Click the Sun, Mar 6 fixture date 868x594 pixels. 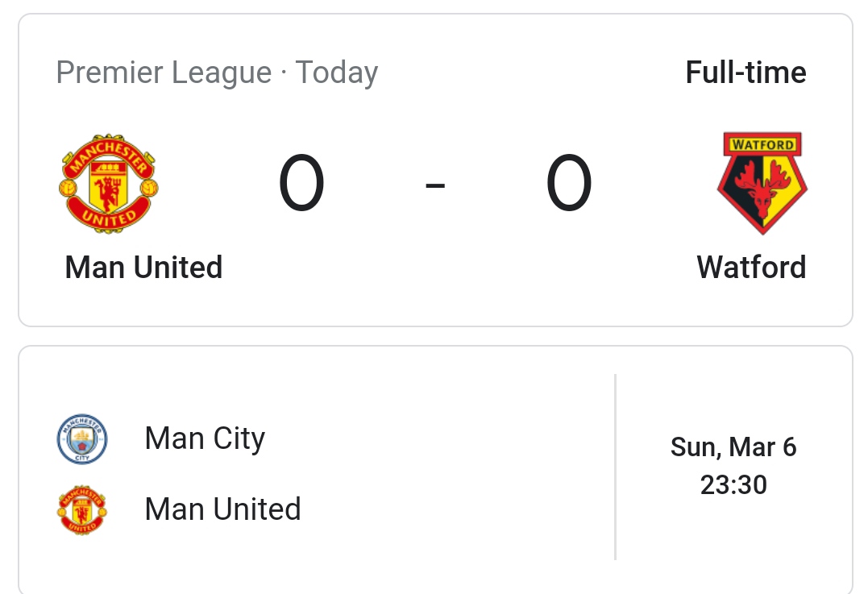pyautogui.click(x=733, y=447)
